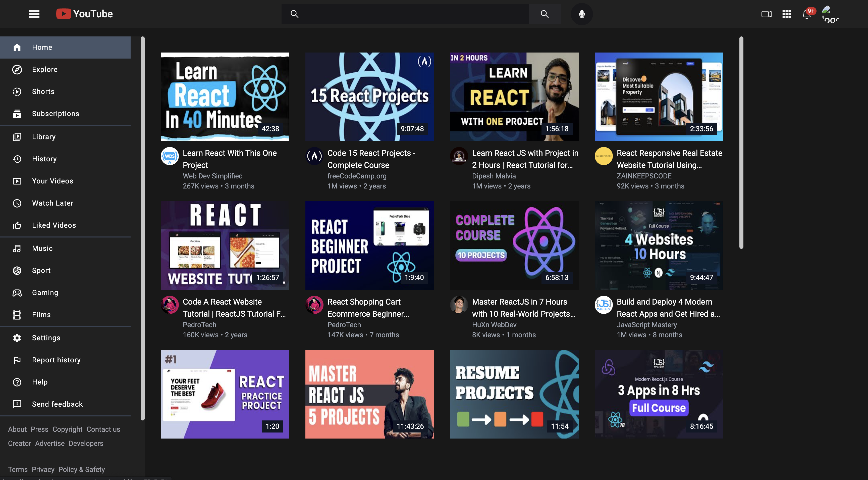This screenshot has height=480, width=868.
Task: Click channel name Dipesh Malvia
Action: tap(494, 176)
